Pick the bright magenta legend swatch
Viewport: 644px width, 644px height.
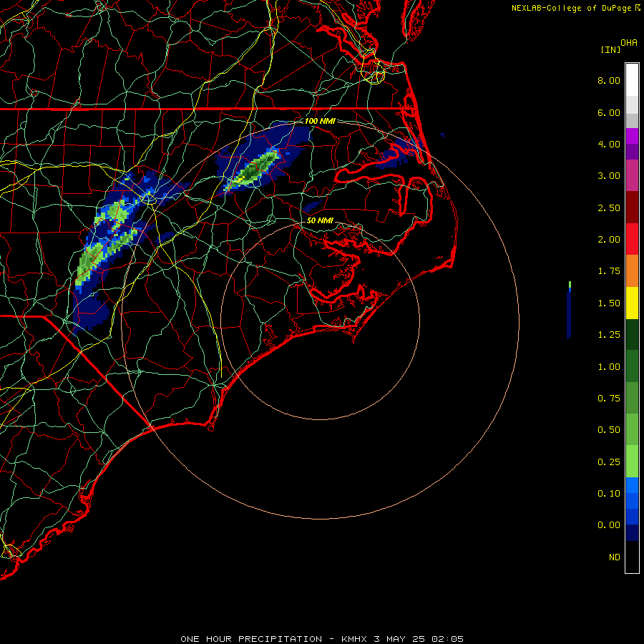point(632,136)
